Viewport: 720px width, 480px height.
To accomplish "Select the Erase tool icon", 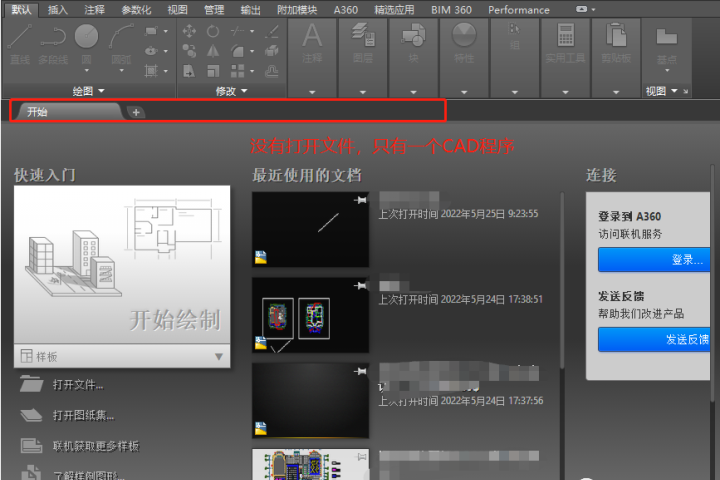I will 272,31.
